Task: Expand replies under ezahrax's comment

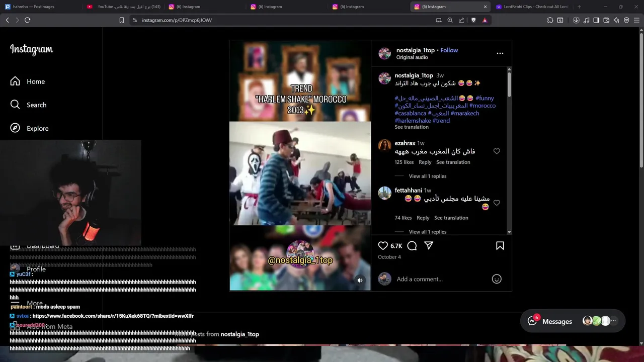Action: point(428,176)
